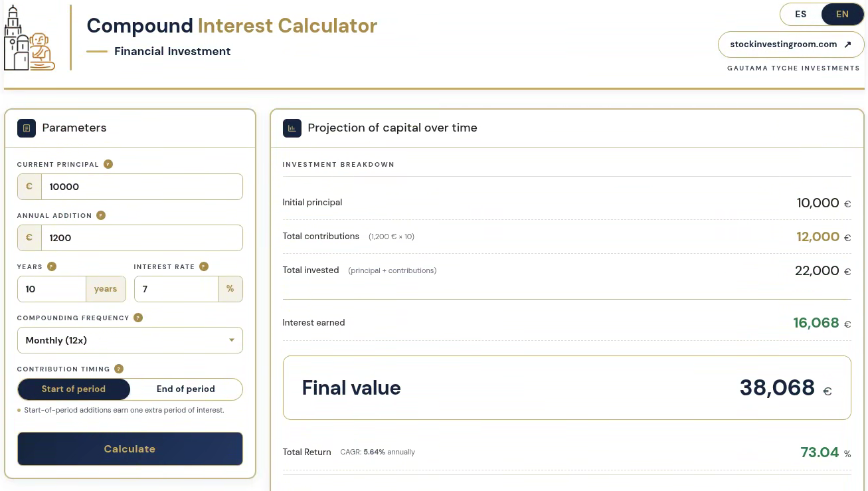Image resolution: width=868 pixels, height=491 pixels.
Task: Click the Parameters panel document icon
Action: (x=27, y=128)
